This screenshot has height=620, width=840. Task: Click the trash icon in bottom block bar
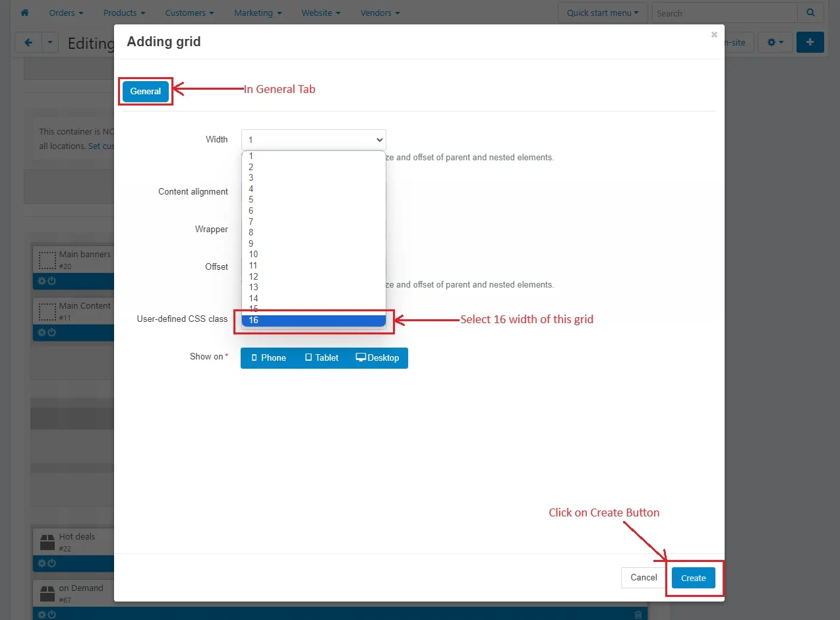point(638,615)
